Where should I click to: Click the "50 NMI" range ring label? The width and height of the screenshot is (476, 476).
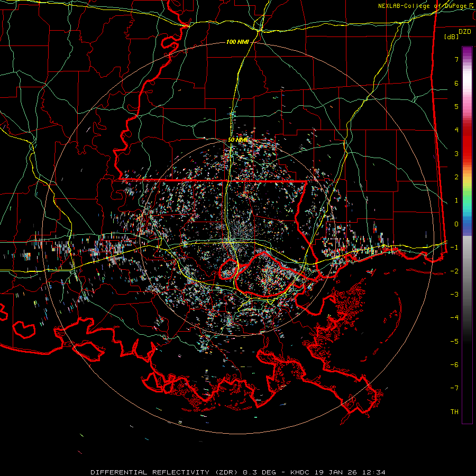click(237, 140)
